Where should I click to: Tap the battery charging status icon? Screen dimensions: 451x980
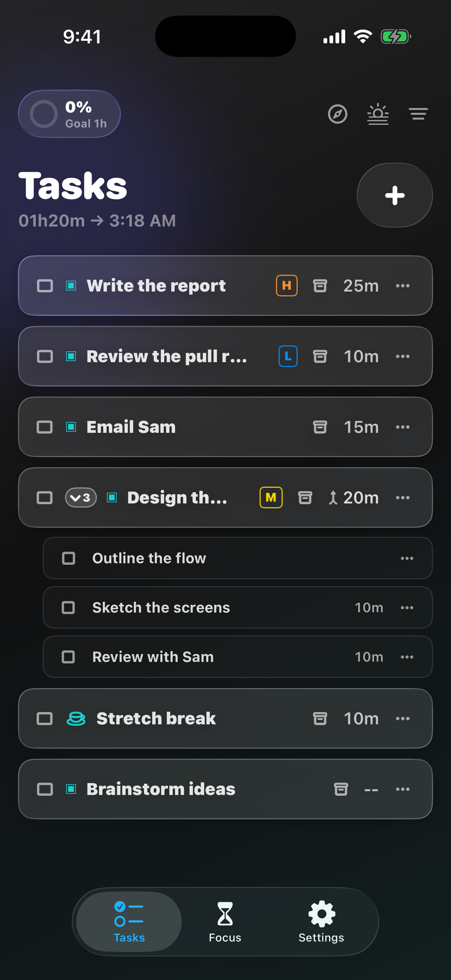(x=396, y=37)
